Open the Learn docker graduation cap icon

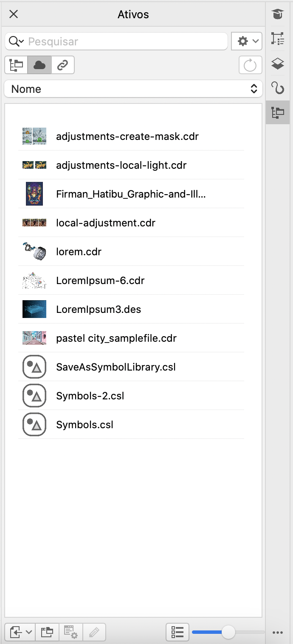click(278, 14)
